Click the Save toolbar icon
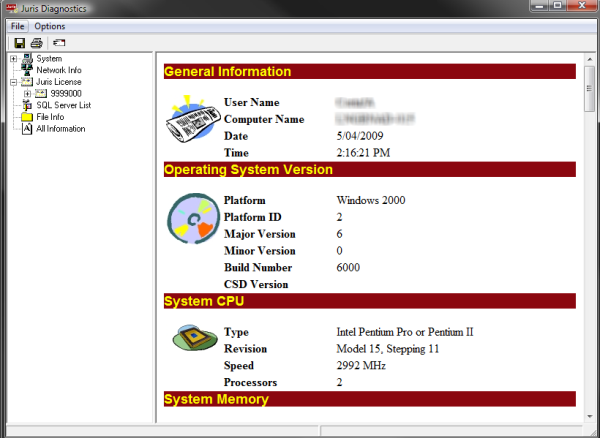This screenshot has height=438, width=600. (x=19, y=43)
